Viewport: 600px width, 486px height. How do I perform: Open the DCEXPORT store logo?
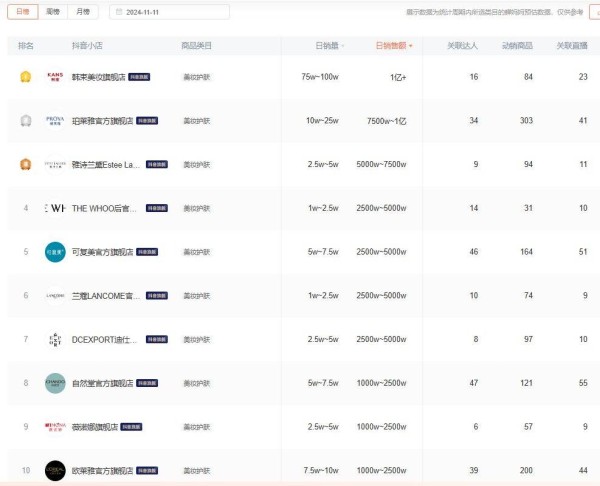pyautogui.click(x=55, y=339)
